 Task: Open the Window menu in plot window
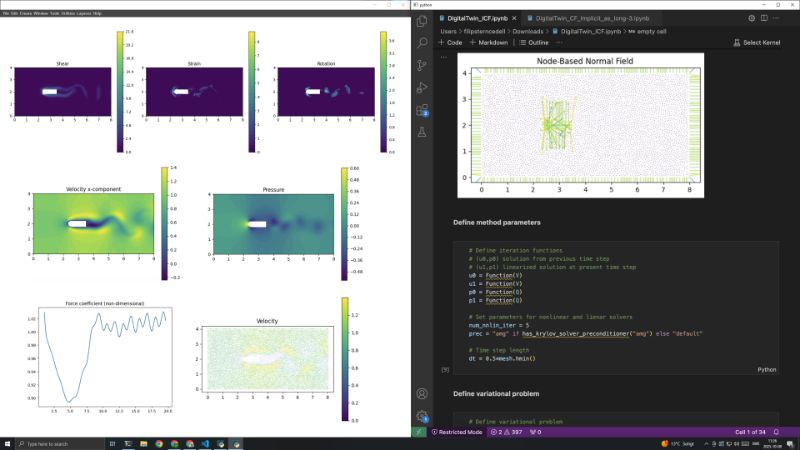[41, 13]
